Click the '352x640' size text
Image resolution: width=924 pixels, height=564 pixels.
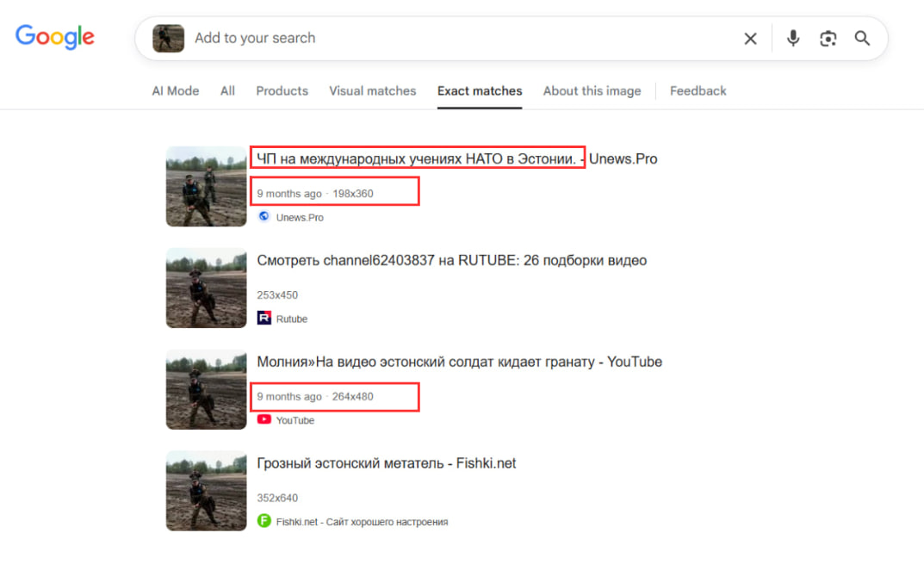click(277, 498)
